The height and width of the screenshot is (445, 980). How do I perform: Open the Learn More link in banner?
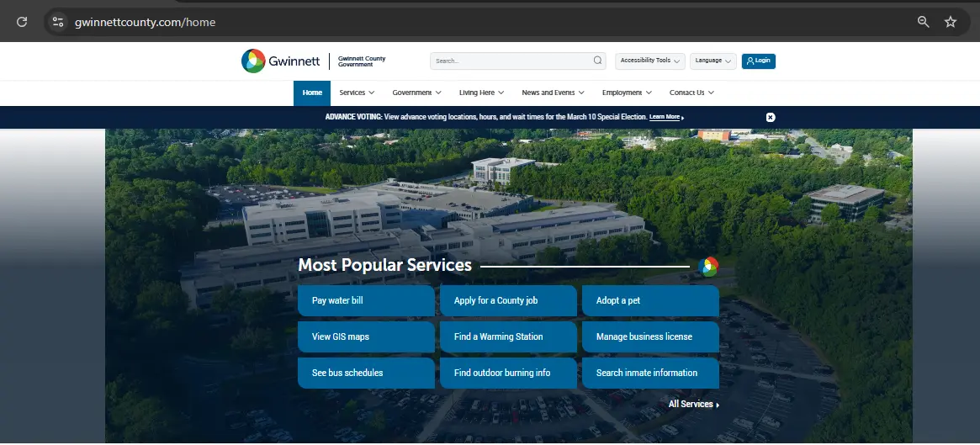coord(665,117)
